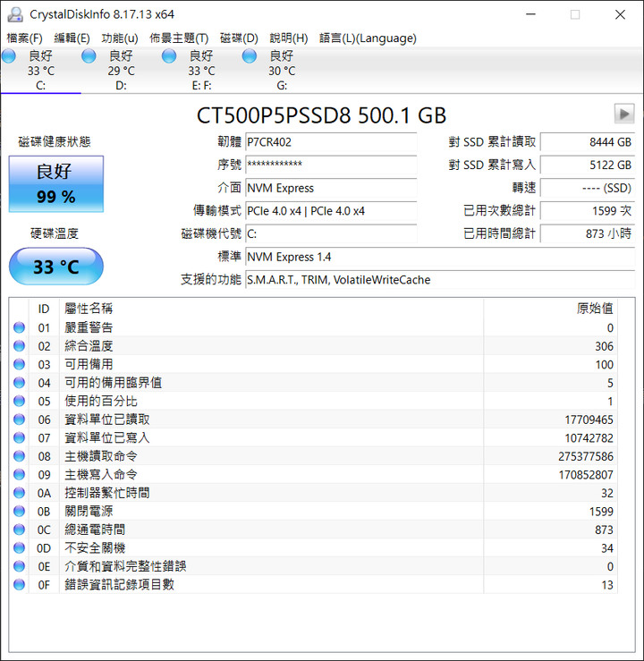Image resolution: width=644 pixels, height=661 pixels.
Task: Click raw value 17709465
Action: pyautogui.click(x=589, y=419)
